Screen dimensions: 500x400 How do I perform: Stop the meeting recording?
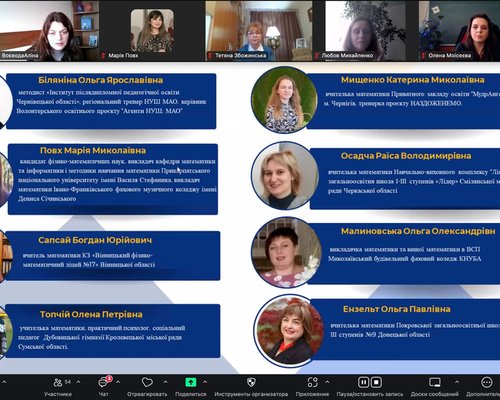[x=376, y=382]
